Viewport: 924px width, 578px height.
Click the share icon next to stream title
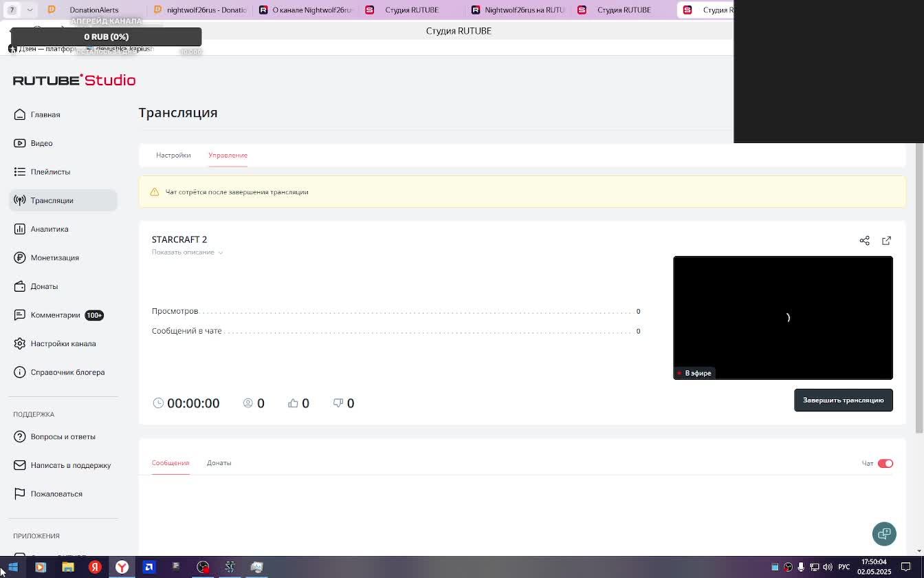864,240
